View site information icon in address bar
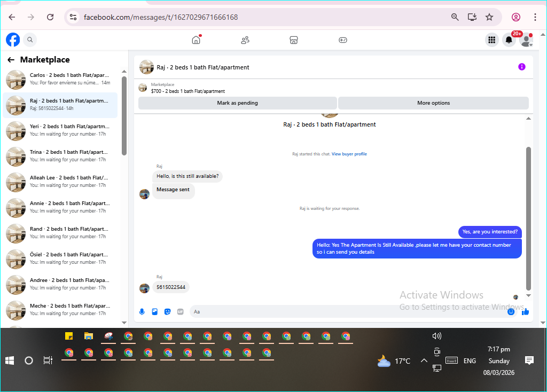The height and width of the screenshot is (392, 547). [x=73, y=17]
